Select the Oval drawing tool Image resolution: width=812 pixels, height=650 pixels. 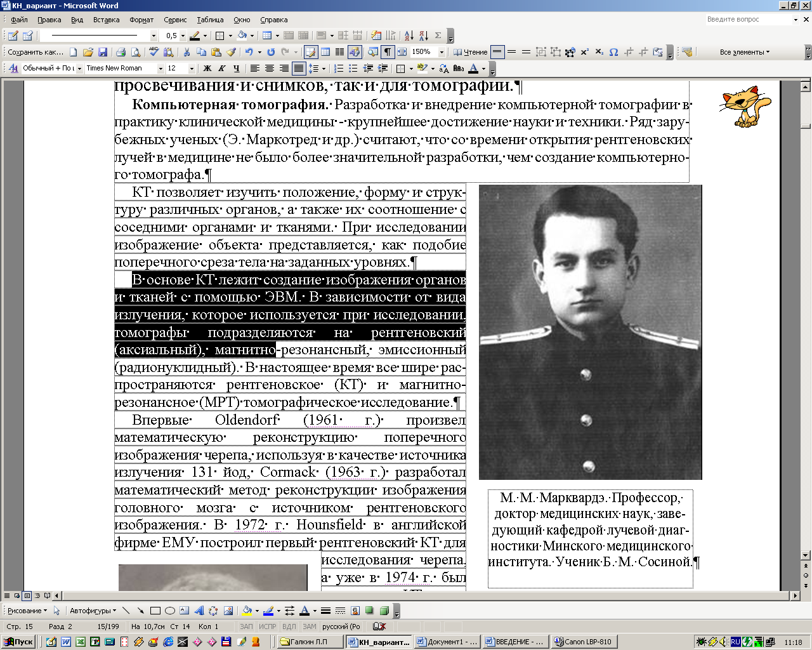169,611
